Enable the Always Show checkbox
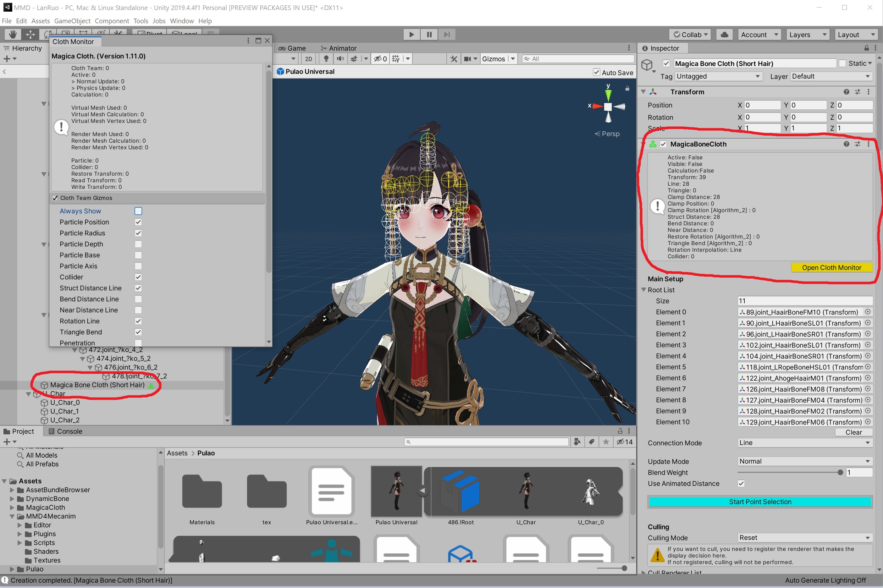This screenshot has height=588, width=883. coord(138,211)
